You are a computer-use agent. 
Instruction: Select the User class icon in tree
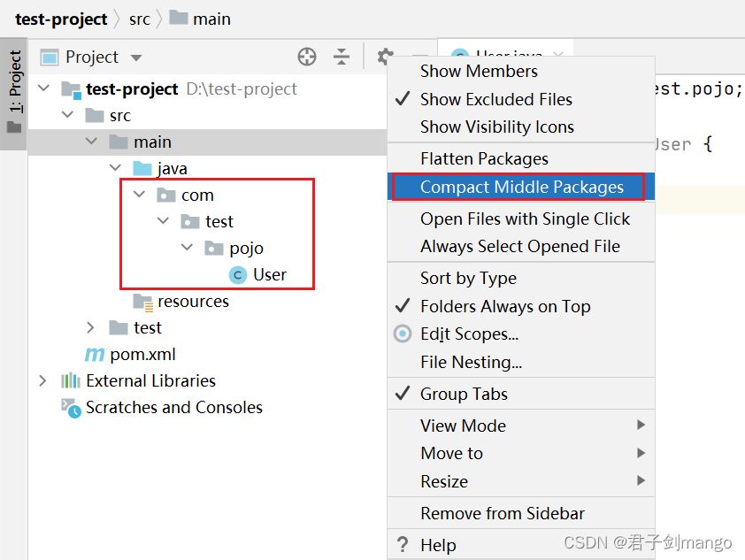[237, 274]
